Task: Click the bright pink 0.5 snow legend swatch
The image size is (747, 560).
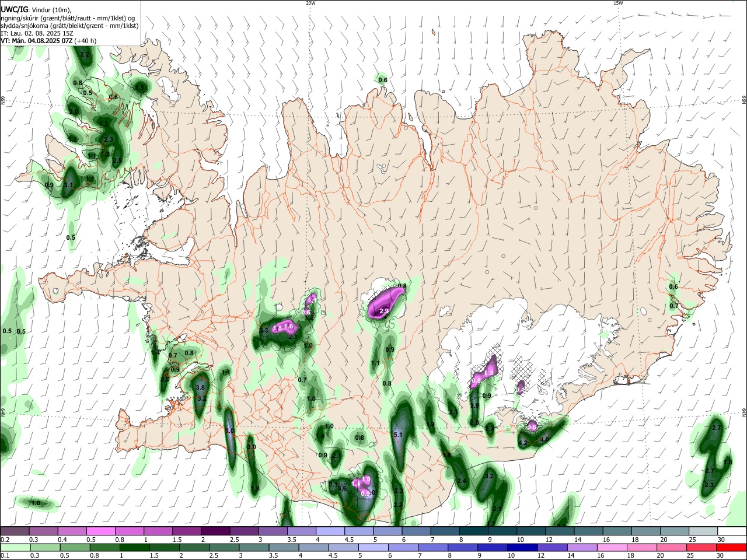Action: 100,531
